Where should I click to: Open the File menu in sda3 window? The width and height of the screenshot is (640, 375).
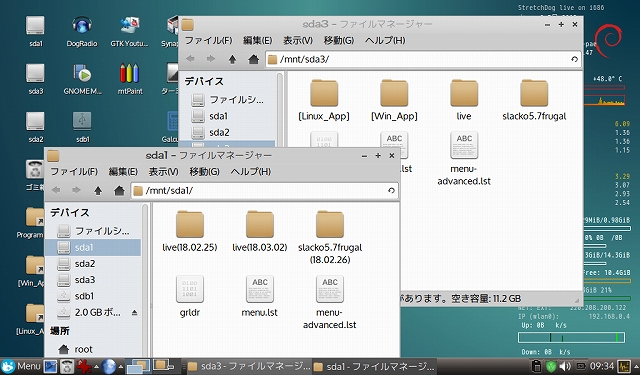pos(209,40)
